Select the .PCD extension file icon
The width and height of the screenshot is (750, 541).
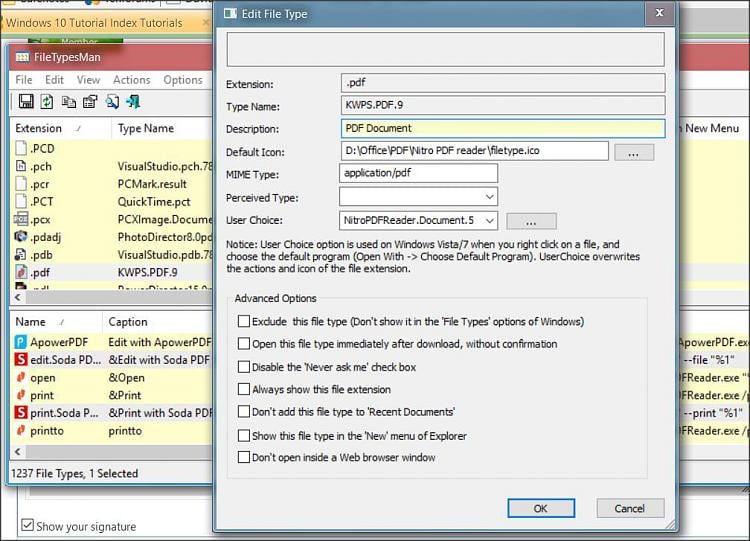pos(21,148)
